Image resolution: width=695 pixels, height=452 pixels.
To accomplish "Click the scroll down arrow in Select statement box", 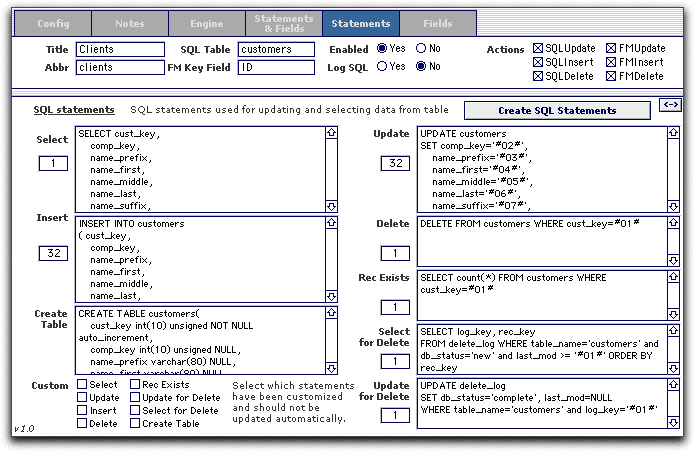I will 331,207.
